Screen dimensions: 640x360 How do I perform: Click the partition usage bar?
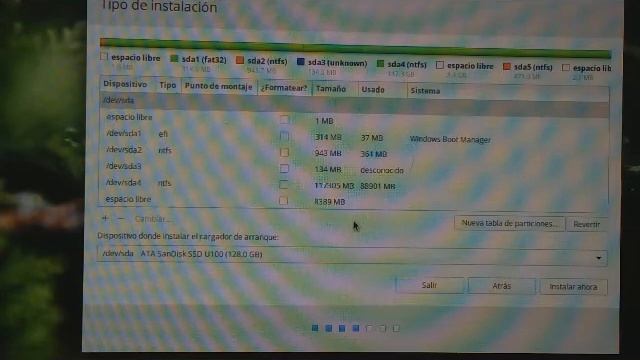coord(355,48)
